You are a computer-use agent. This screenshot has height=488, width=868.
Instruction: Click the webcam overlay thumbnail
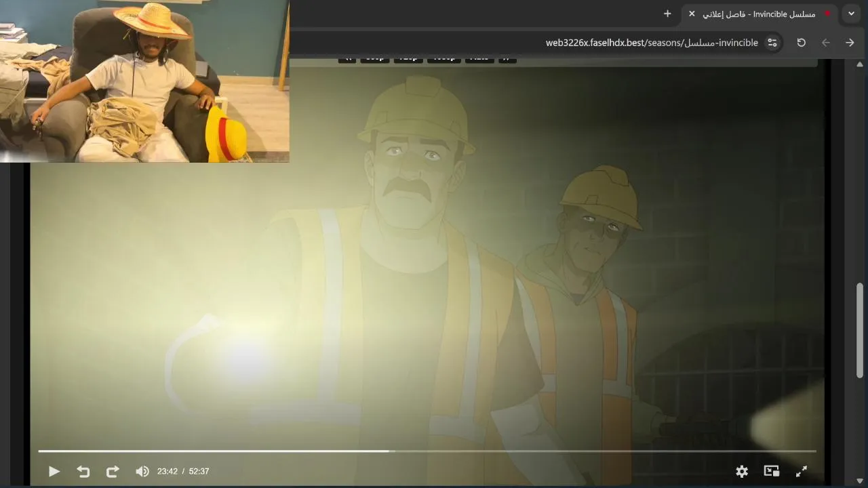[144, 81]
